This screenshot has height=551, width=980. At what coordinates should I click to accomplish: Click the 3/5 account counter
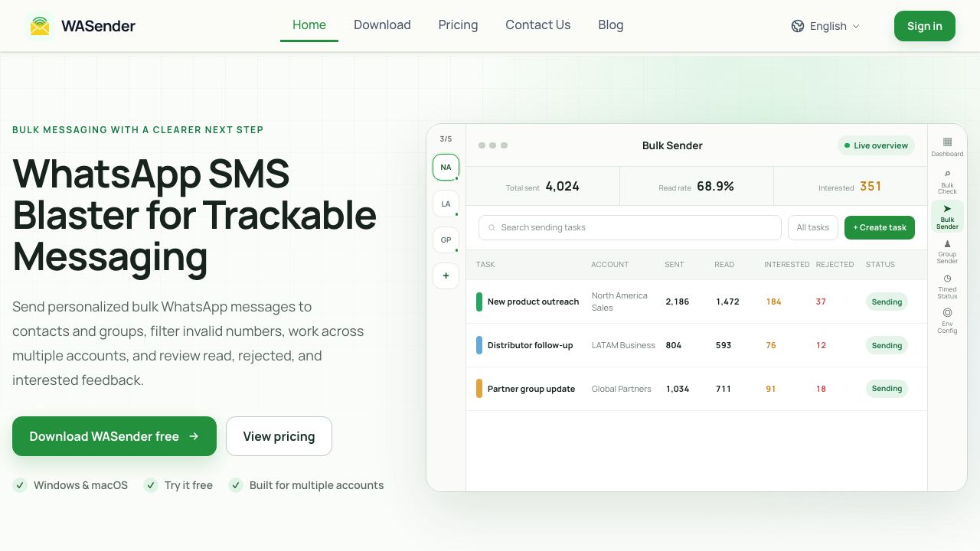tap(446, 139)
